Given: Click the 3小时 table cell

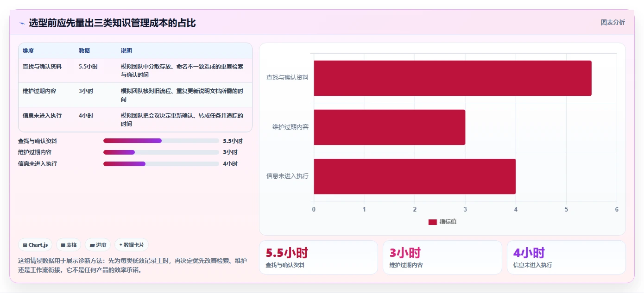Looking at the screenshot, I should [86, 91].
